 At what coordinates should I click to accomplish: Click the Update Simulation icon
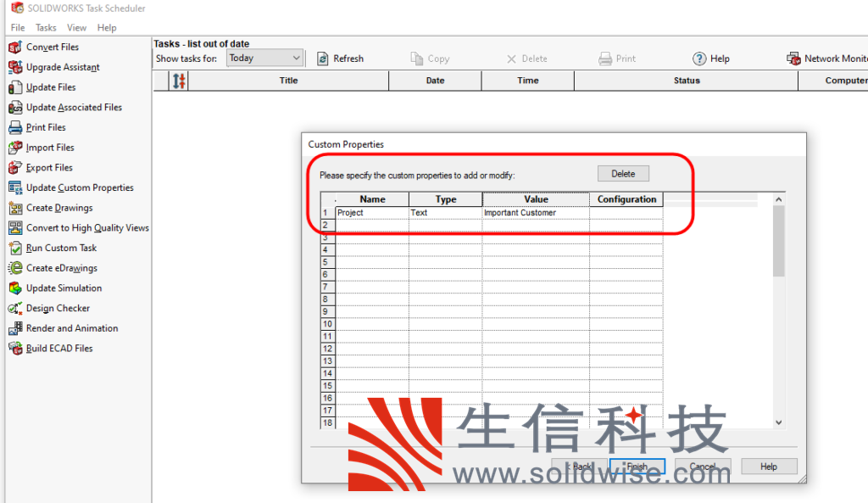pos(15,288)
